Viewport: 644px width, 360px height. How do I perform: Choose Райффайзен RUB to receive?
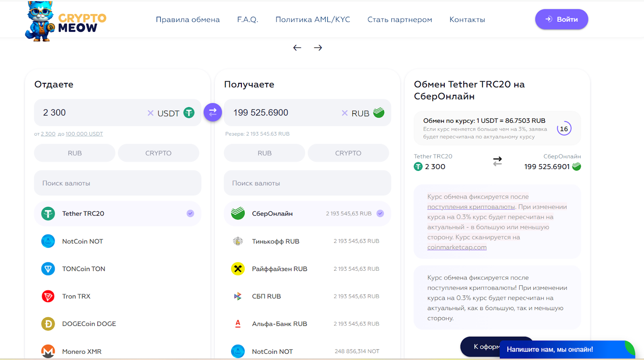pos(308,269)
